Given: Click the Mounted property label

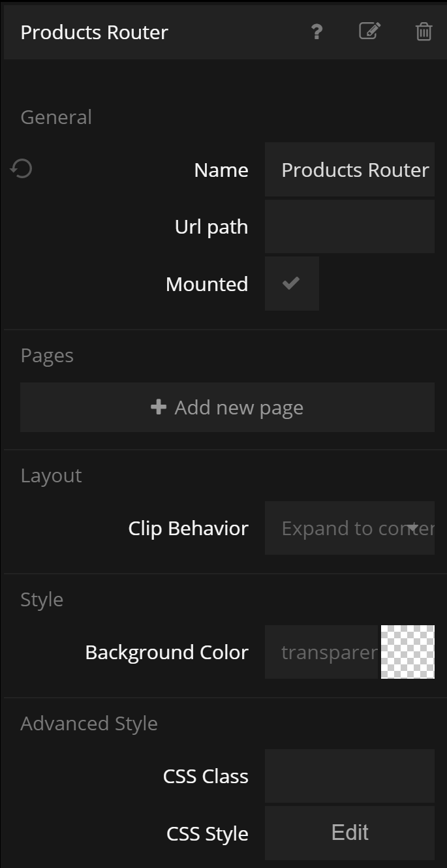Looking at the screenshot, I should click(207, 285).
